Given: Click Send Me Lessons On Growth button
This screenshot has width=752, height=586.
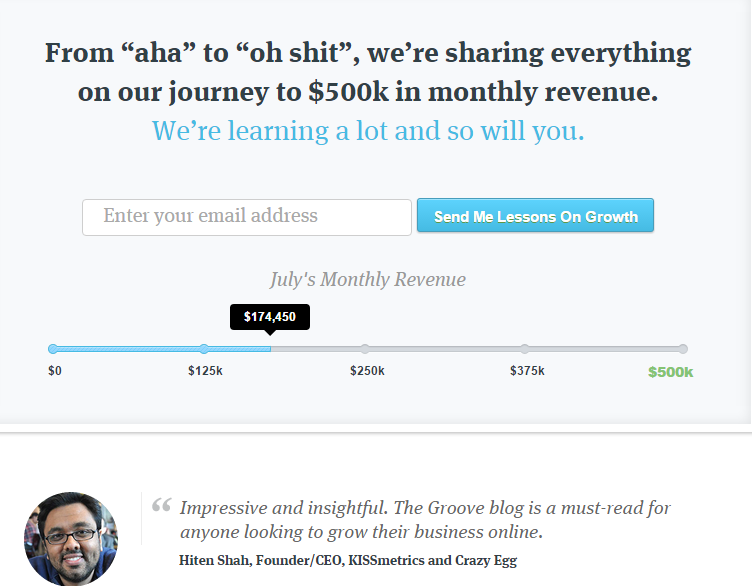Looking at the screenshot, I should point(535,215).
